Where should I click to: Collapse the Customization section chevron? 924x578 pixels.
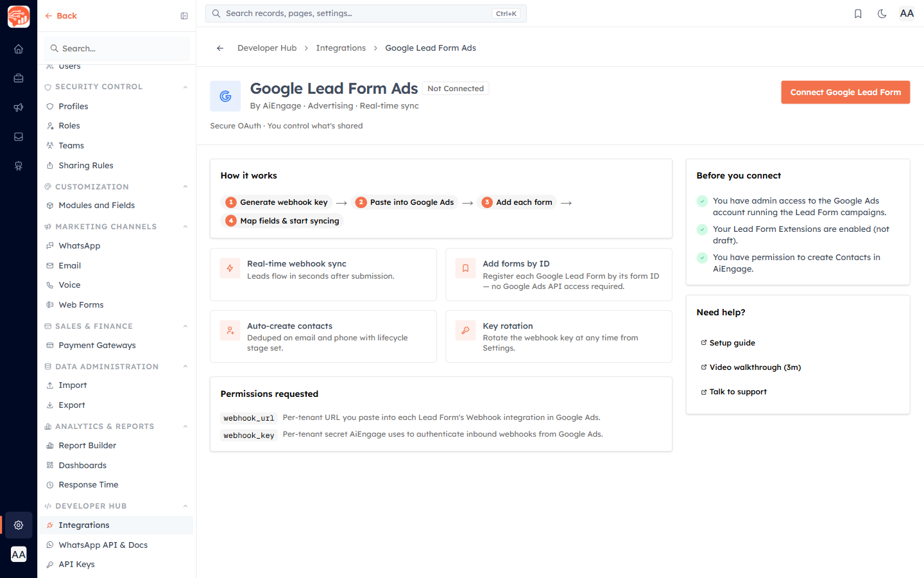(185, 187)
